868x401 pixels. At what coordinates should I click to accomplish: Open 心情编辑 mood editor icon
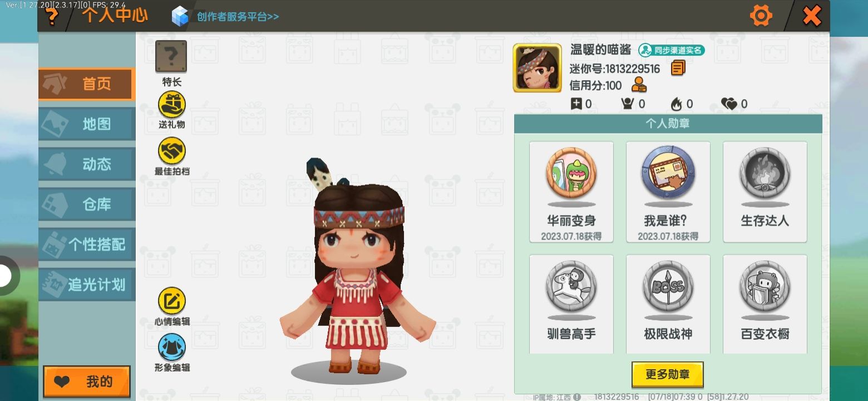coord(172,301)
